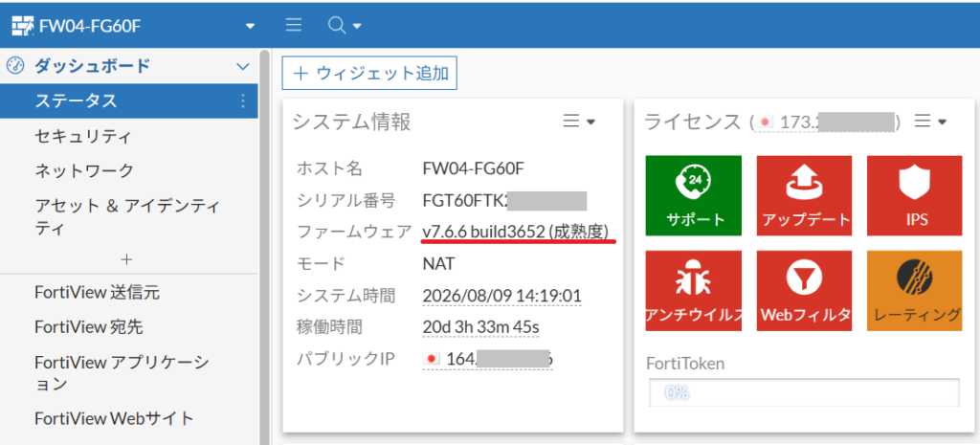Click the ウィジェット追加 button
Screen dimensions: 980x445
(x=369, y=73)
